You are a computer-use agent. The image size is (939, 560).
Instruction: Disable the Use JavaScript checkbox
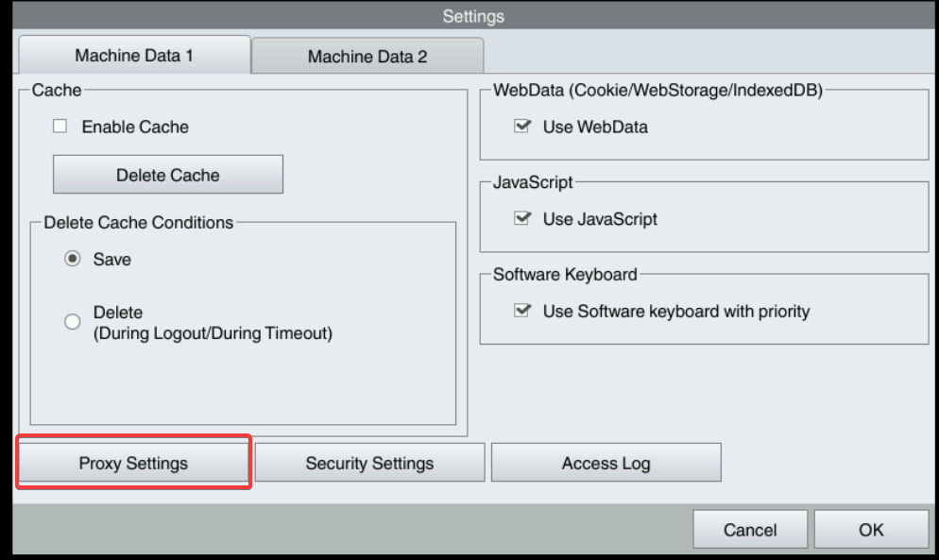point(521,219)
